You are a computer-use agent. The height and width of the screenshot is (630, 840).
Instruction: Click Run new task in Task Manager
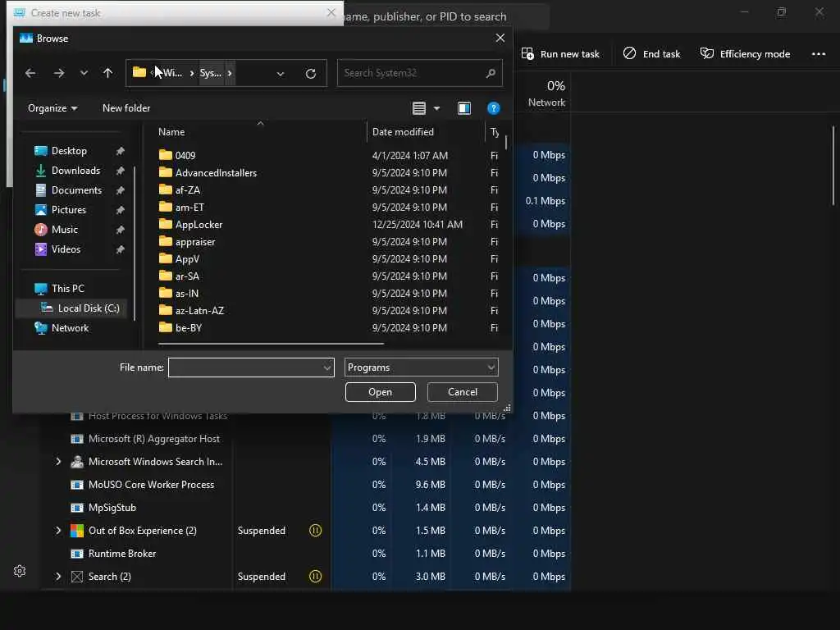[560, 54]
